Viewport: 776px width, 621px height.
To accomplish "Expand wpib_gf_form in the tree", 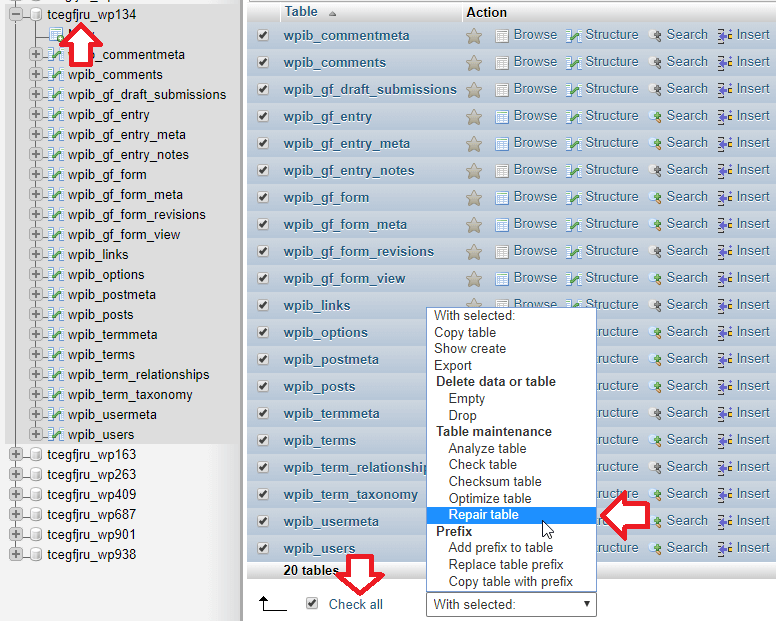I will tap(36, 174).
